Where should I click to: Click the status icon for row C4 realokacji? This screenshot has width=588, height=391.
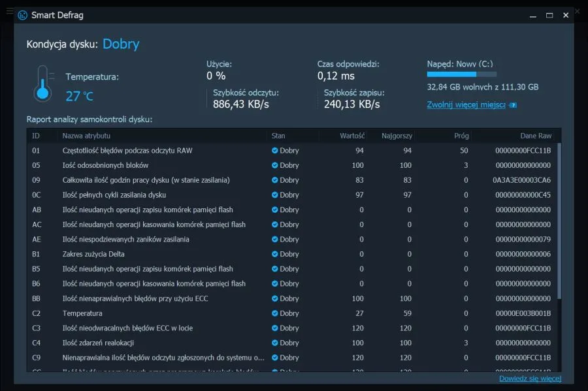coord(275,343)
